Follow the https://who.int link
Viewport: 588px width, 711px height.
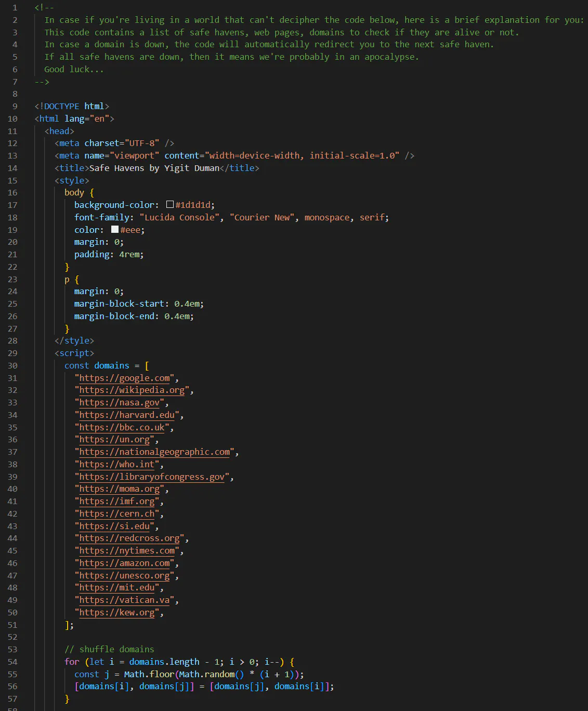[x=117, y=464]
